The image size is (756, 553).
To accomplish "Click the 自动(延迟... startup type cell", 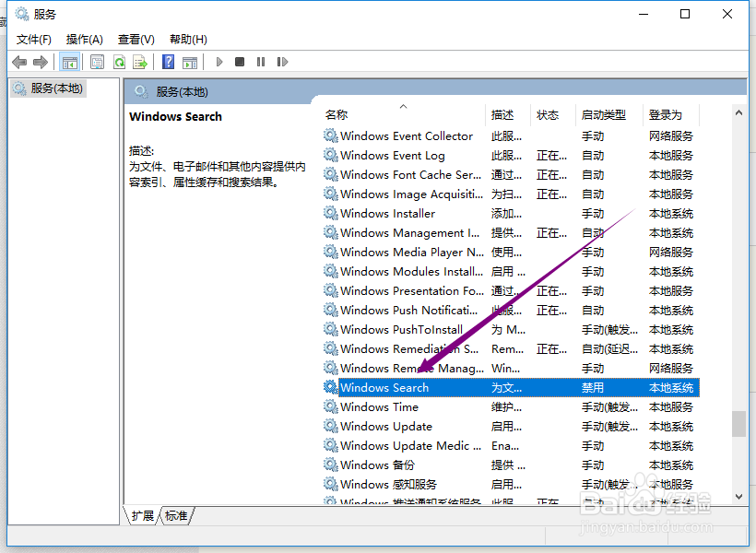I will pyautogui.click(x=609, y=348).
